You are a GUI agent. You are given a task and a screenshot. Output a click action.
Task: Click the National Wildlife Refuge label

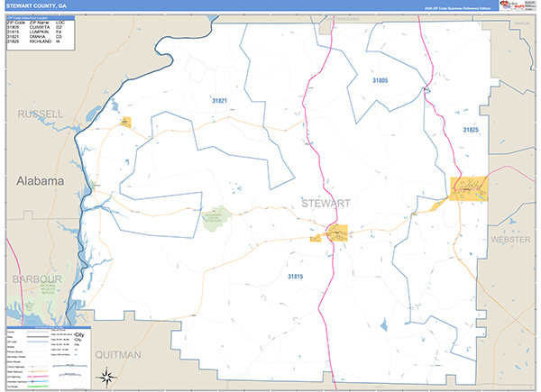click(x=48, y=289)
